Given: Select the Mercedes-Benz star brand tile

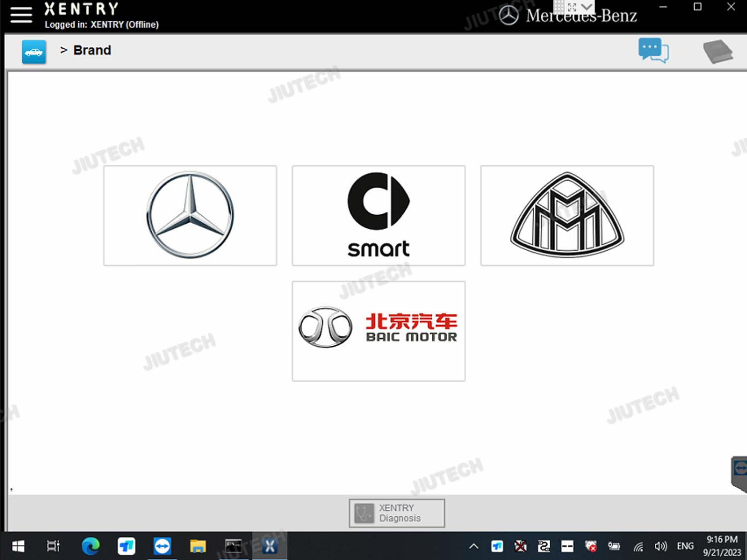Looking at the screenshot, I should (190, 215).
